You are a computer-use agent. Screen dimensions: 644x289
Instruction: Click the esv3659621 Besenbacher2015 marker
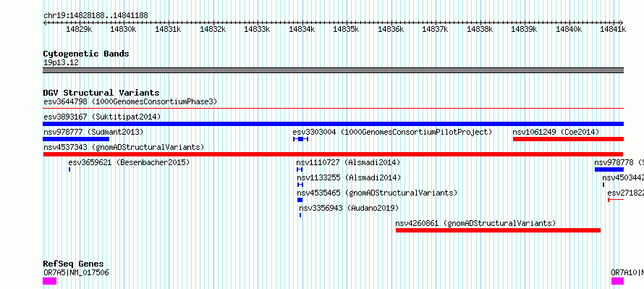tap(69, 169)
